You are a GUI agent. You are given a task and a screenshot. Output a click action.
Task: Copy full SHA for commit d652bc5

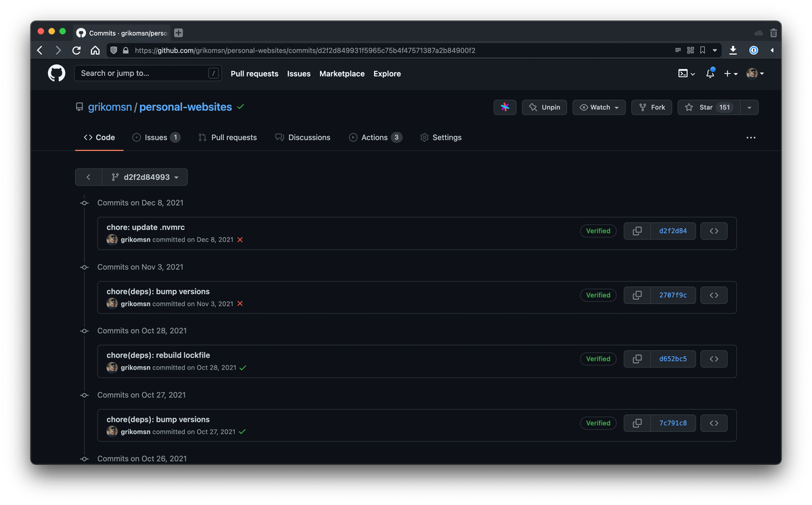(x=637, y=359)
